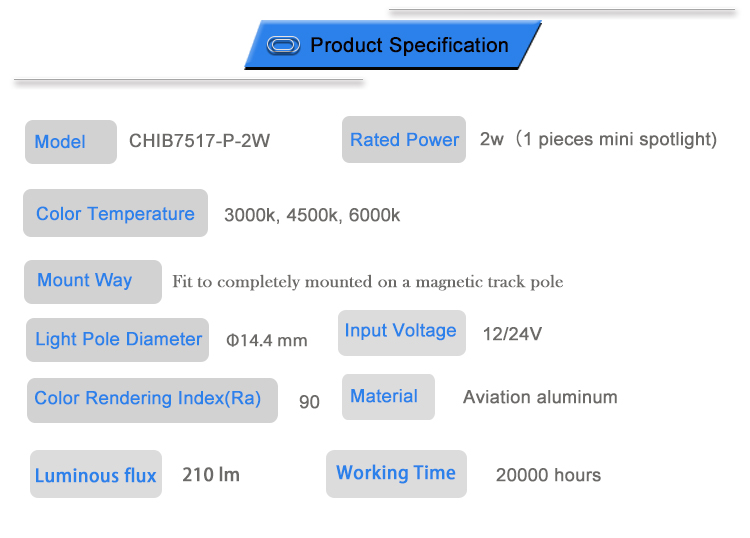Click the 210 lm luminous flux value

[211, 475]
